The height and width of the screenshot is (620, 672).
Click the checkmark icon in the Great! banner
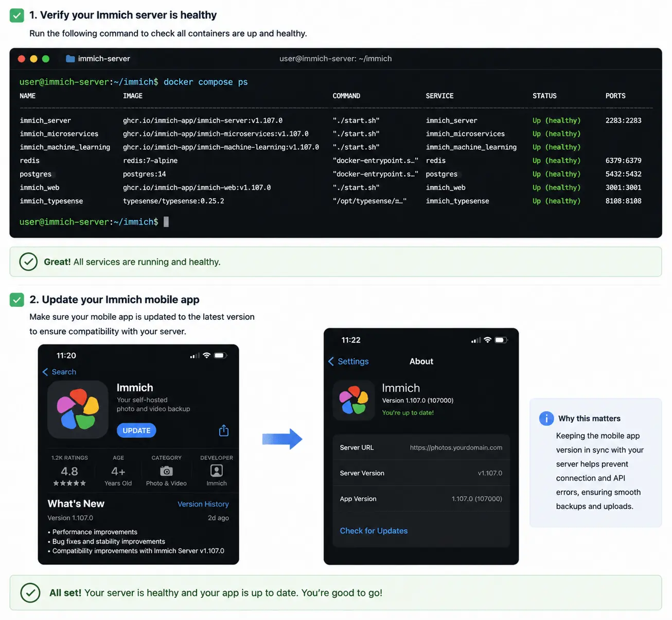pos(28,262)
